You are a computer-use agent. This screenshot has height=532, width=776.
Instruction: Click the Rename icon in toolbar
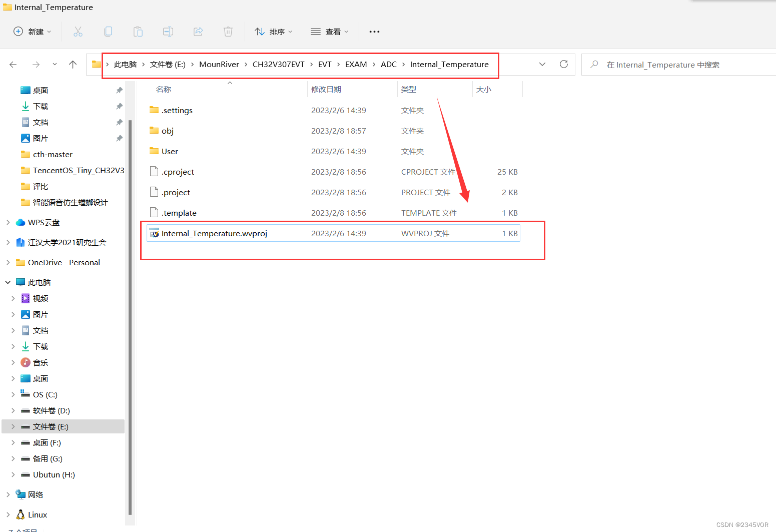click(x=168, y=32)
